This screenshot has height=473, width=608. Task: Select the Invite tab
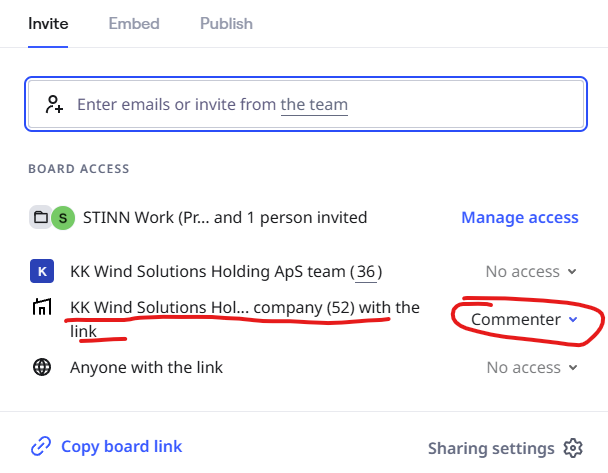[48, 24]
